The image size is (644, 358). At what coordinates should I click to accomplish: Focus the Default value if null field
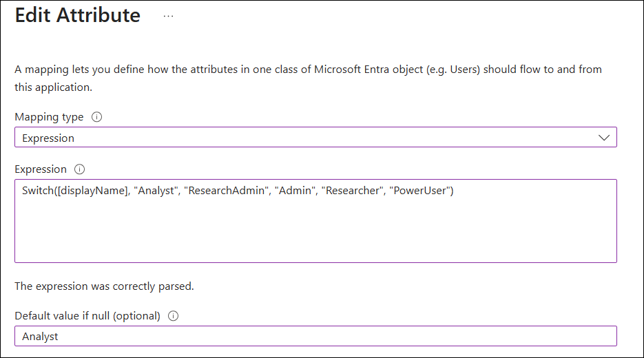[315, 336]
